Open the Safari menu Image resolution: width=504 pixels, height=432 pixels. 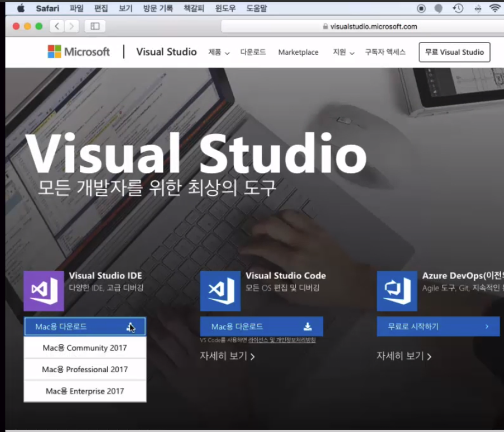pos(48,8)
